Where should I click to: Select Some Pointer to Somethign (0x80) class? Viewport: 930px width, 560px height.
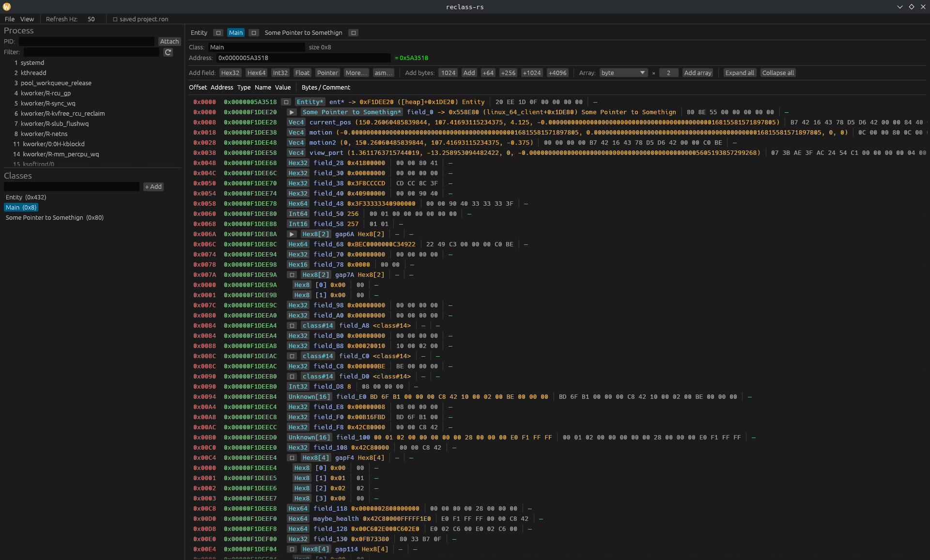click(55, 218)
